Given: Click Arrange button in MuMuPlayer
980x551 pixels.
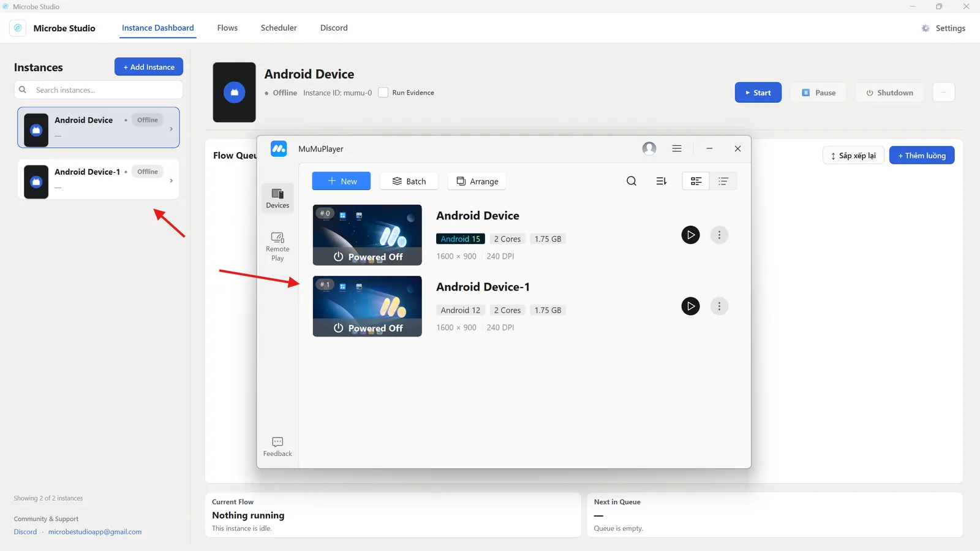Looking at the screenshot, I should 477,181.
